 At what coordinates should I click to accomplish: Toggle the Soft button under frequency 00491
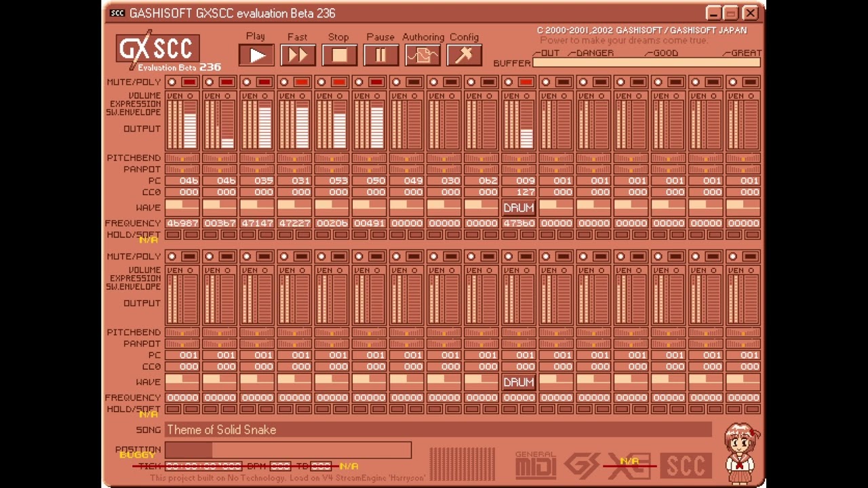click(378, 235)
